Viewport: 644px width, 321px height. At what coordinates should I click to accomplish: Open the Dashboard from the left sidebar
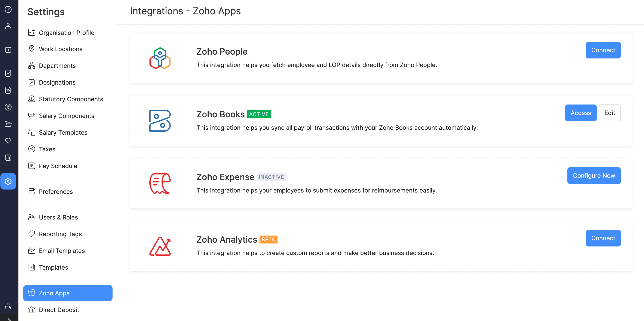tap(8, 9)
